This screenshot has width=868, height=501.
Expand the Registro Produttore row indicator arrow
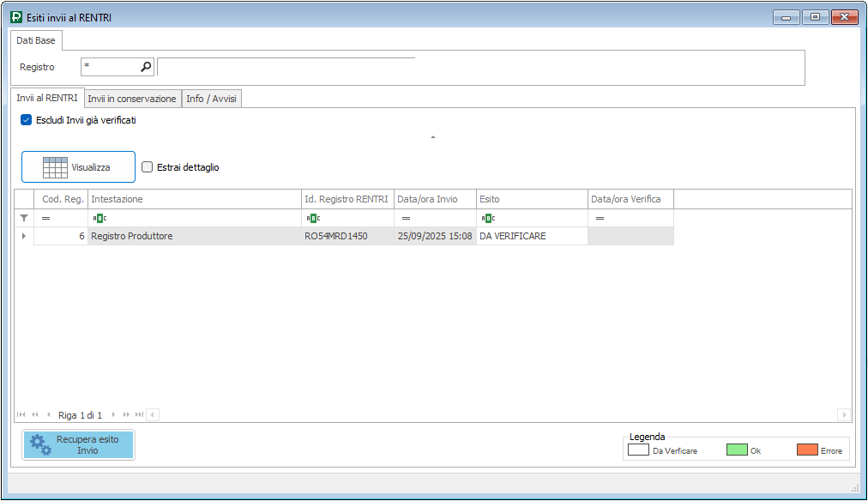[24, 236]
